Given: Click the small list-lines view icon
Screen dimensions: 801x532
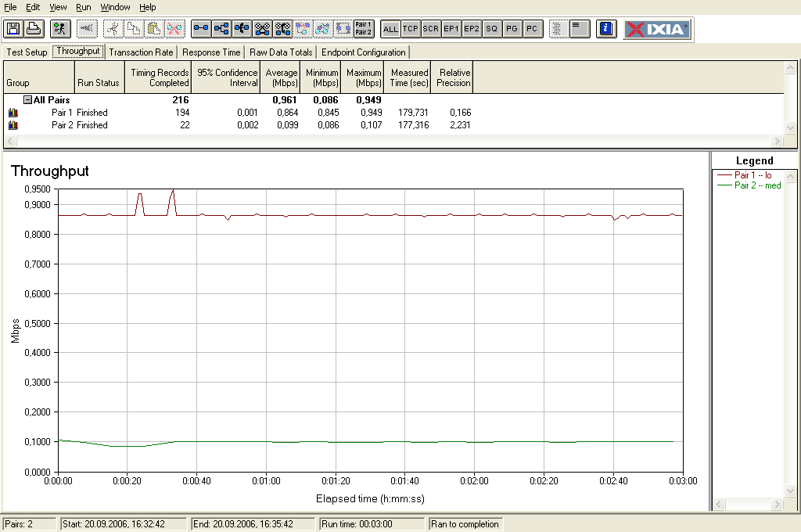Looking at the screenshot, I should [580, 29].
